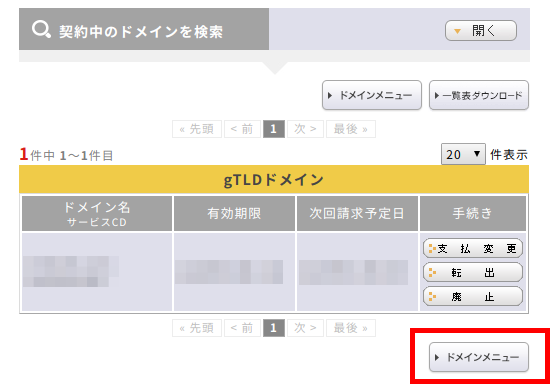
Task: Click the 手続き column header
Action: (473, 213)
